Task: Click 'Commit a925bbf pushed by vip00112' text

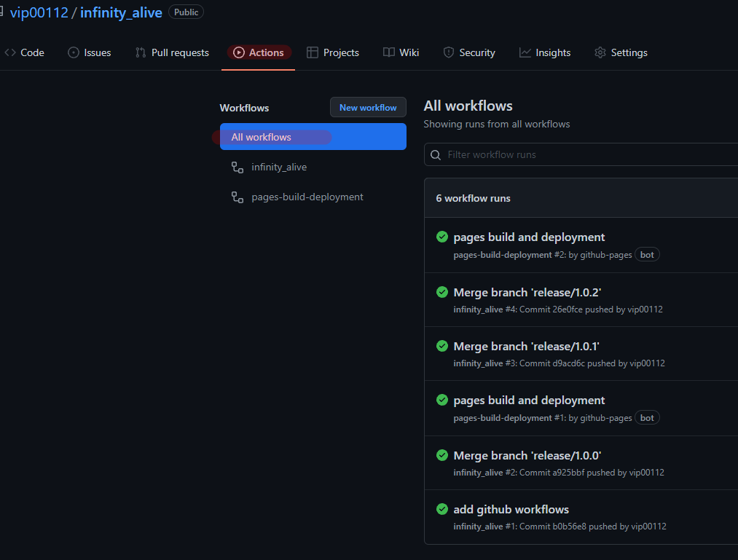Action: 592,473
